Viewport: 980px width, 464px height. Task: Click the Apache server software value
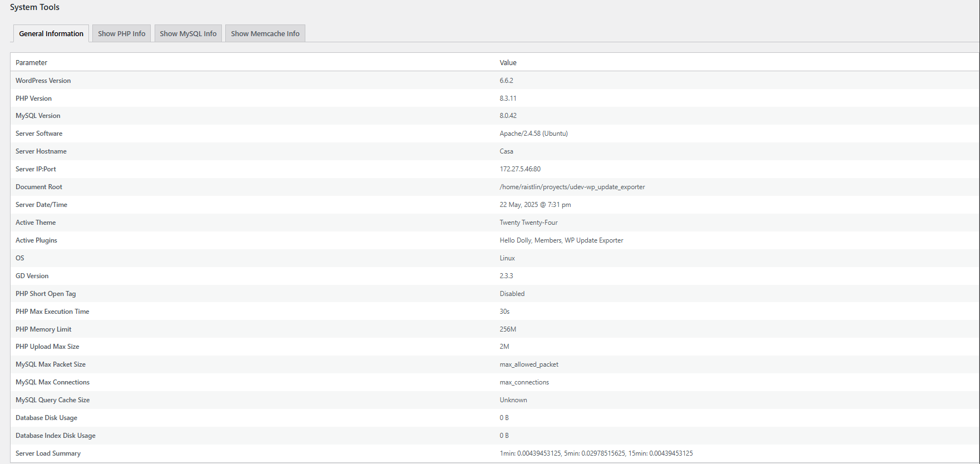tap(533, 134)
